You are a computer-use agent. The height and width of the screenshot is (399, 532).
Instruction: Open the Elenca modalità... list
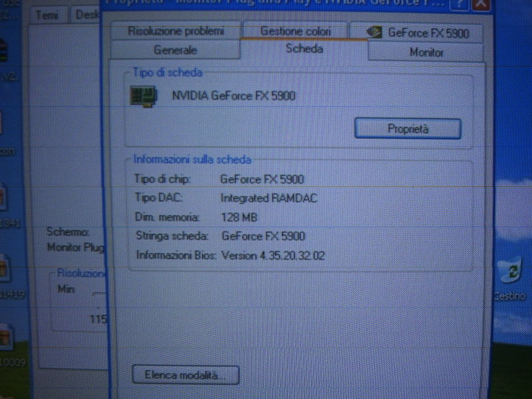tap(186, 375)
